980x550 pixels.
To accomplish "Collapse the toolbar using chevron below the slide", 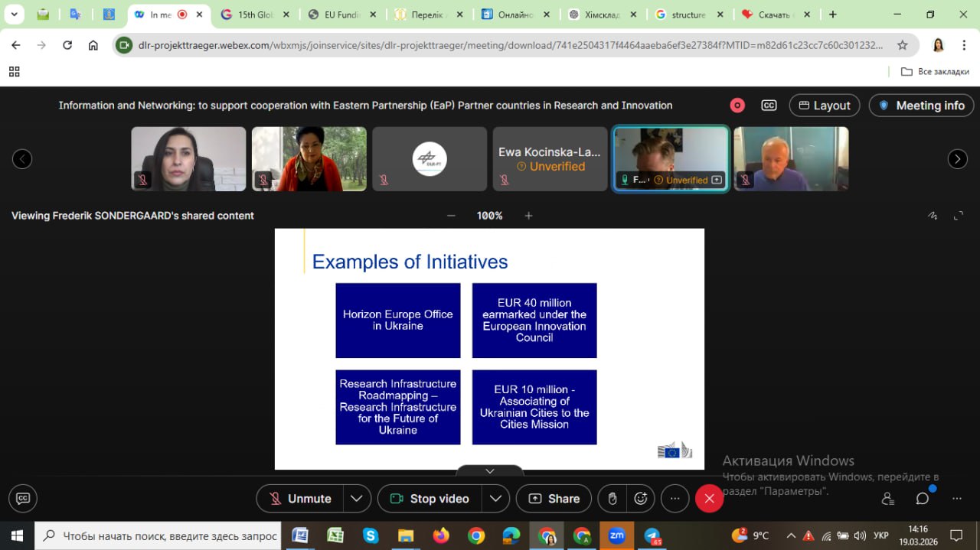I will point(490,471).
